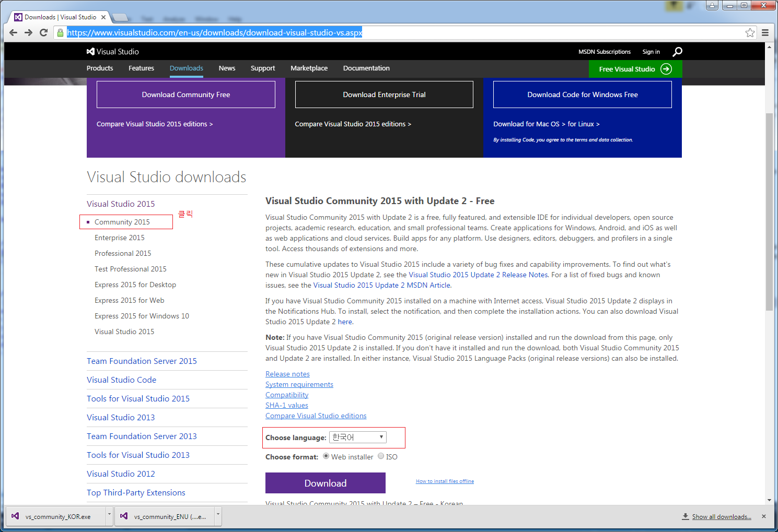Click the scrollbar down arrow
Image resolution: width=778 pixels, height=532 pixels.
coord(769,500)
